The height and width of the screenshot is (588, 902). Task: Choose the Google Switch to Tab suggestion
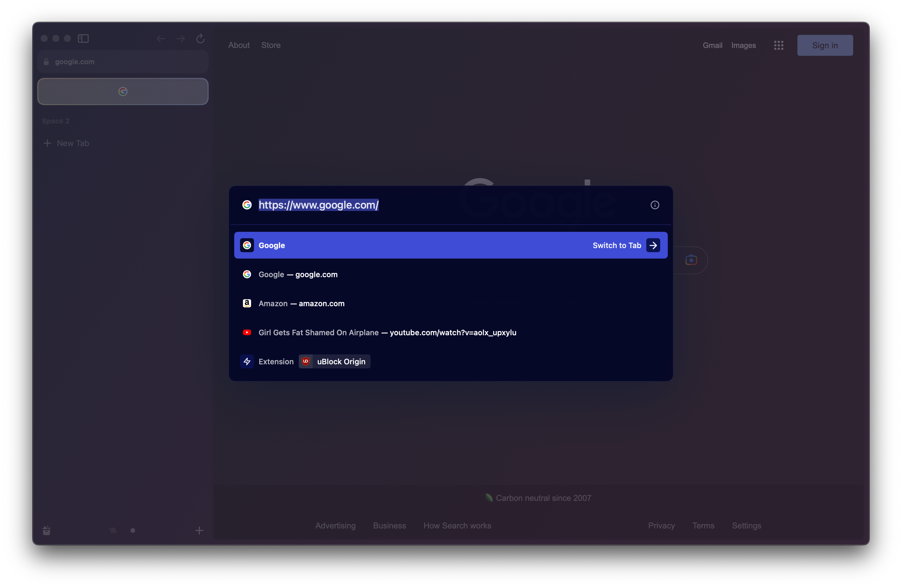point(451,245)
